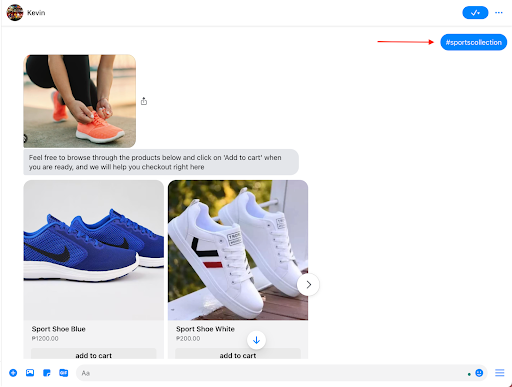Open the orange shoe-tying photo

click(x=80, y=101)
